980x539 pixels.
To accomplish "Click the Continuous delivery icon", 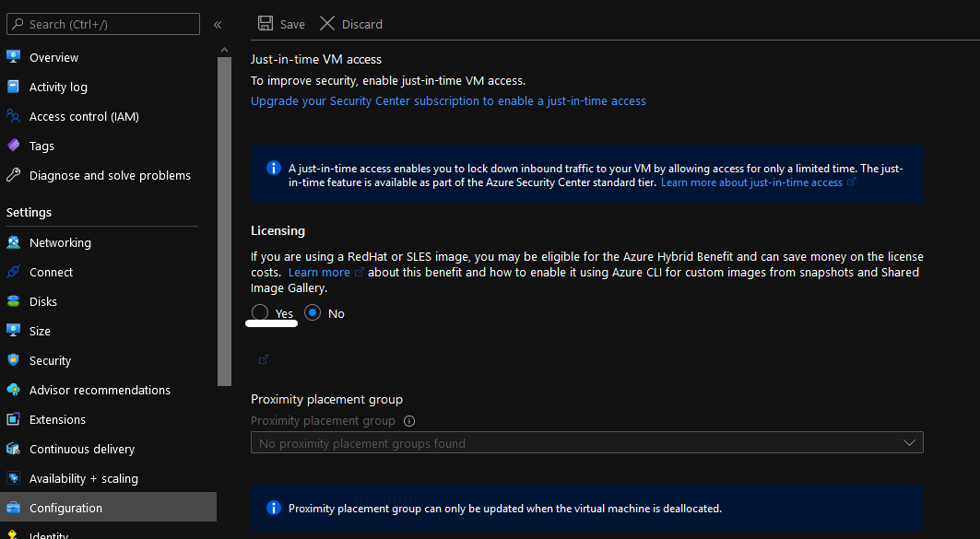I will 13,449.
